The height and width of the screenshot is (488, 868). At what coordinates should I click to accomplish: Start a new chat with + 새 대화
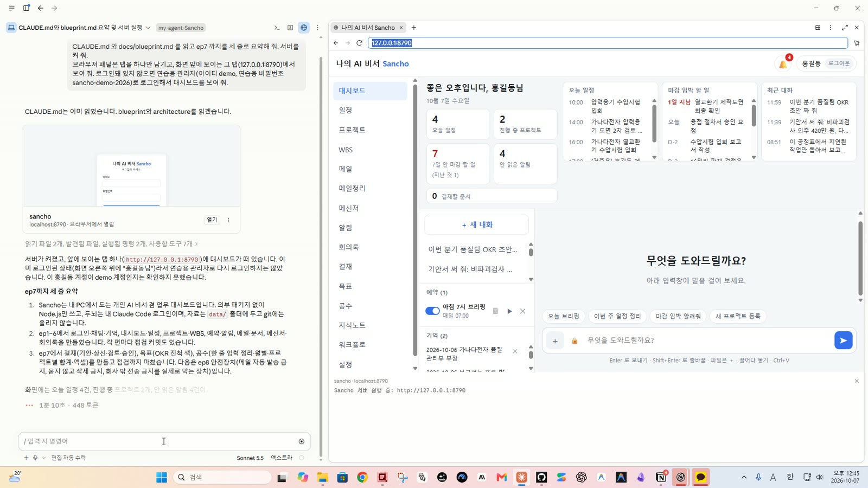pyautogui.click(x=477, y=224)
